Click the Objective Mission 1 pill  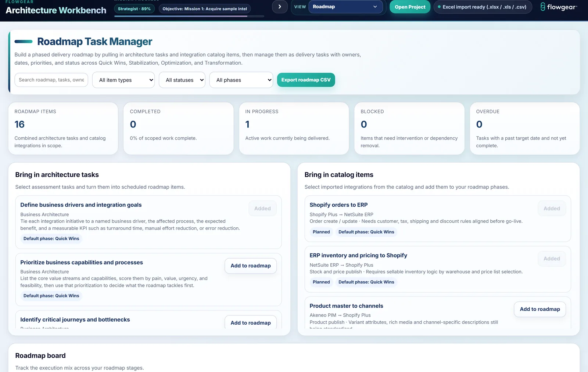[x=205, y=8]
